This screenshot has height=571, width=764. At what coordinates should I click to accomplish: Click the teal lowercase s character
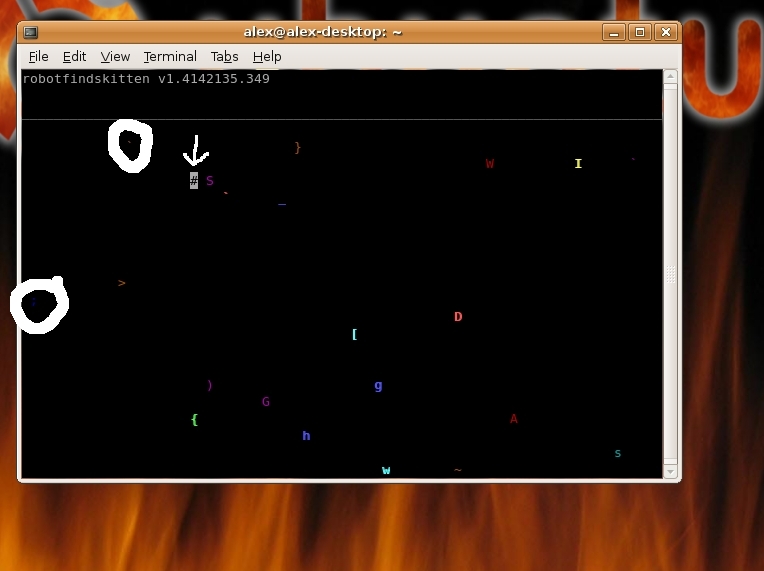(x=618, y=454)
